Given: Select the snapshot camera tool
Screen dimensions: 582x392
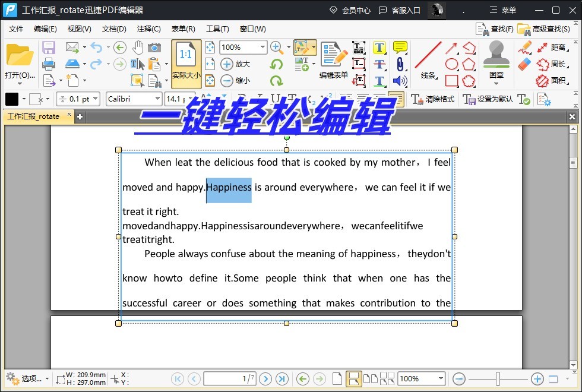Looking at the screenshot, I should pos(154,48).
